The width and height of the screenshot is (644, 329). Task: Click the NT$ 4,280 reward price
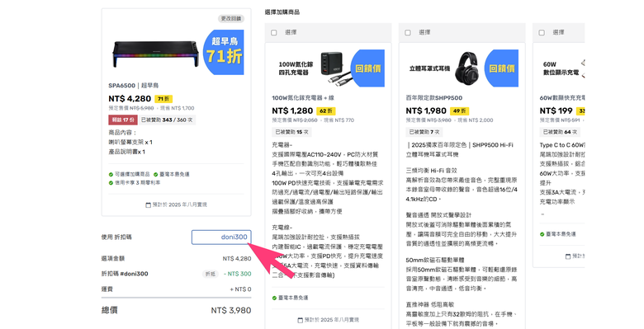[x=130, y=99]
